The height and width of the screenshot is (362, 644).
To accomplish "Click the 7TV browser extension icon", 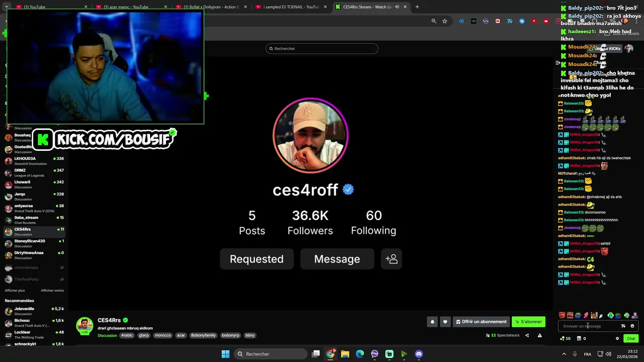I will point(510,21).
